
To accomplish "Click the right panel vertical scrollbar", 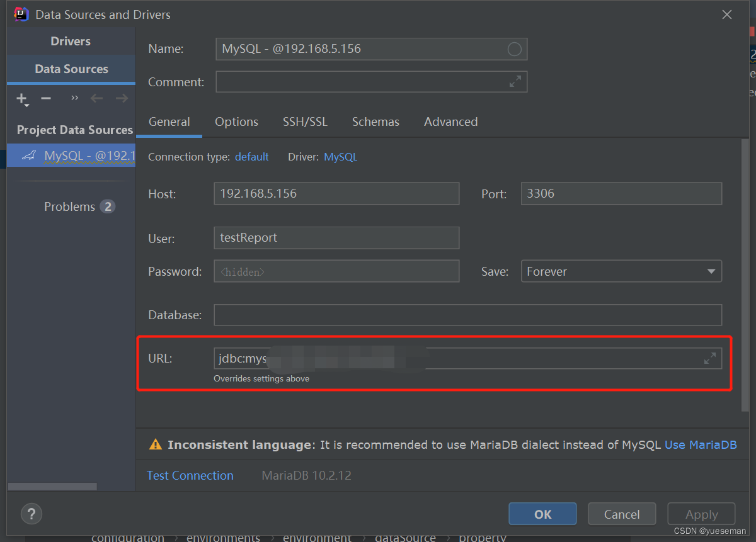I will point(745,275).
